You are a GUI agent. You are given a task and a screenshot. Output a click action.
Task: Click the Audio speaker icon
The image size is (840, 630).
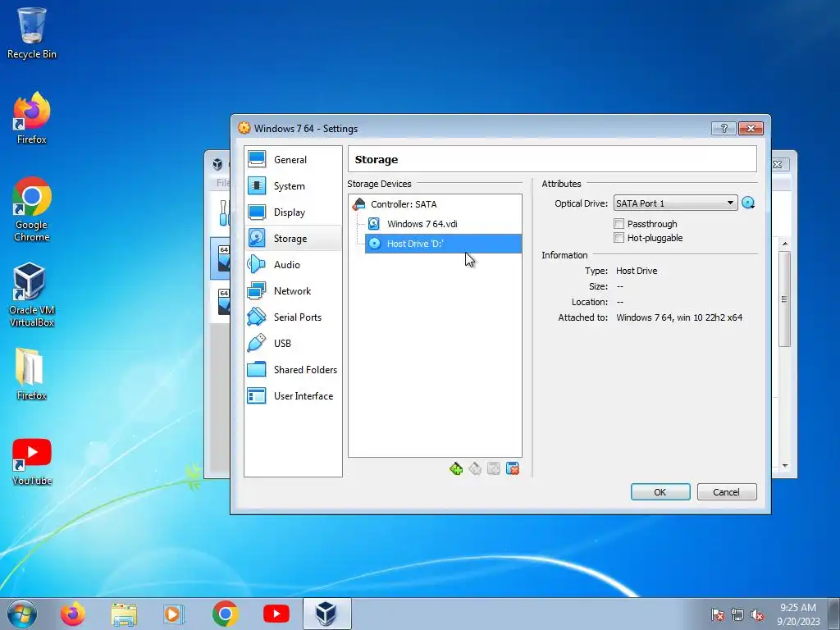click(257, 264)
